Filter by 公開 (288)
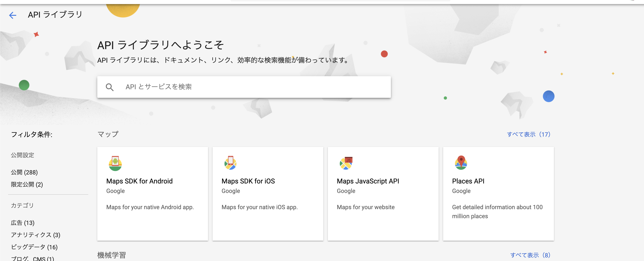644x261 pixels. pyautogui.click(x=24, y=172)
